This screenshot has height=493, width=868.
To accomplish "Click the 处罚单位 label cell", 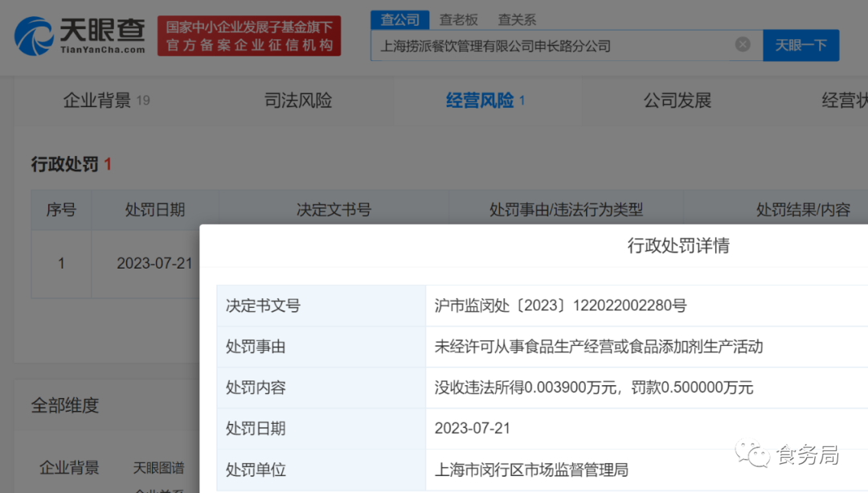I will pos(321,470).
